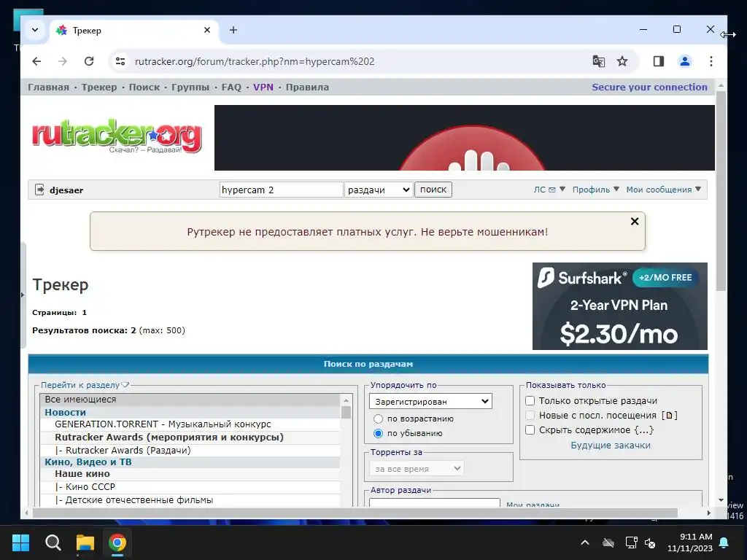Select Rutracker Awards (мероприятия и конкурсы)
747x560 pixels.
pos(190,437)
